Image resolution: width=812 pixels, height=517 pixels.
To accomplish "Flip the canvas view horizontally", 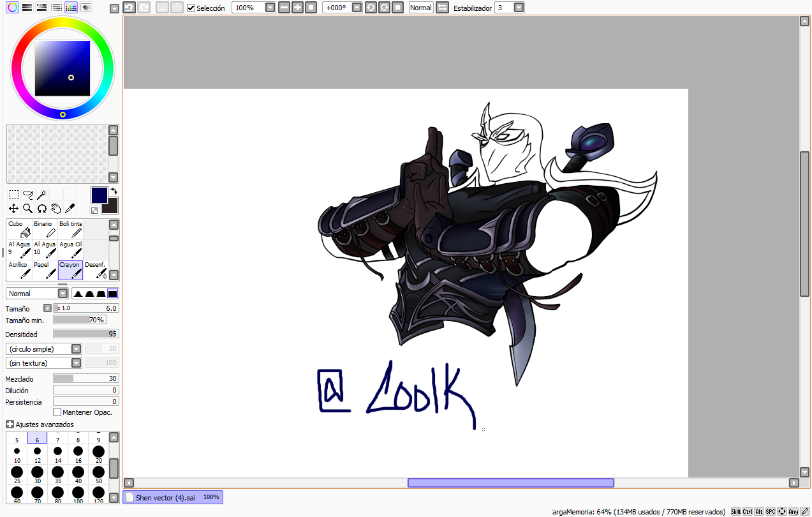I will pyautogui.click(x=442, y=8).
